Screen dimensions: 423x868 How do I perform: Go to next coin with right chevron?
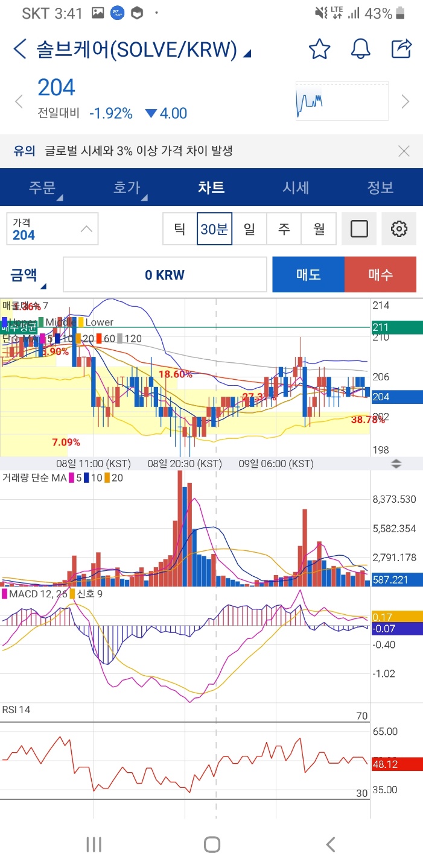(x=406, y=101)
